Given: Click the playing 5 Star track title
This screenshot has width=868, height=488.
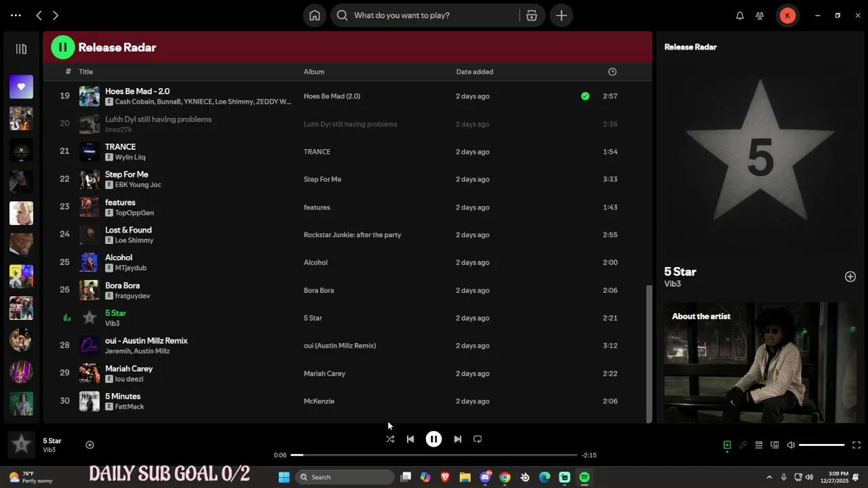Looking at the screenshot, I should [x=115, y=313].
